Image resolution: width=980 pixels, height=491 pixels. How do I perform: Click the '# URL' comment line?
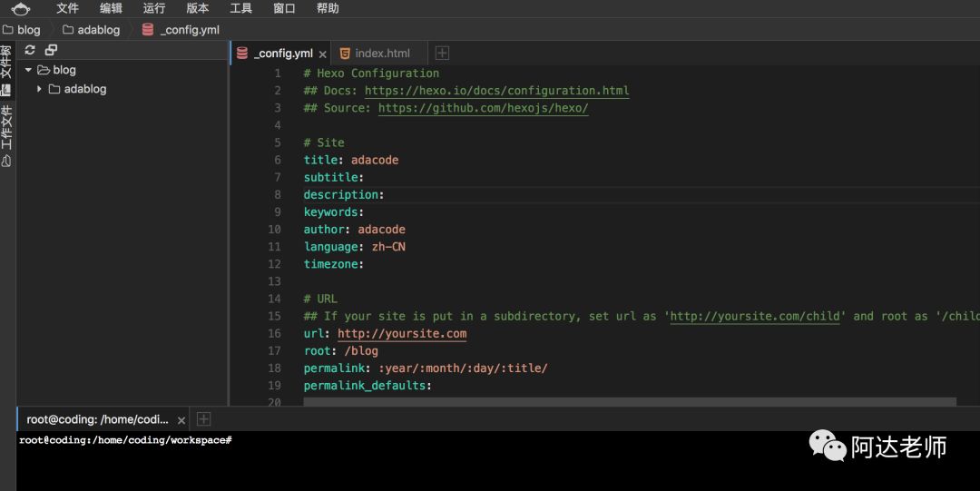point(320,299)
